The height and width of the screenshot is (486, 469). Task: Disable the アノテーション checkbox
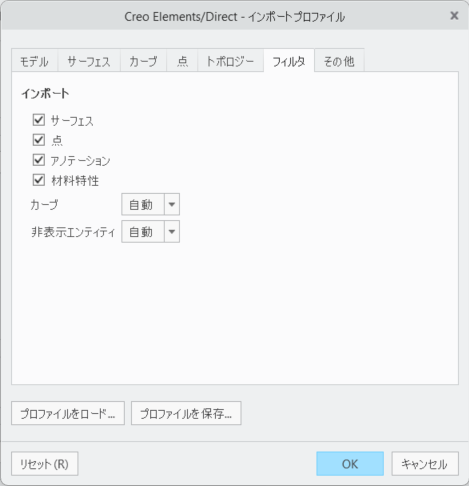pos(39,160)
